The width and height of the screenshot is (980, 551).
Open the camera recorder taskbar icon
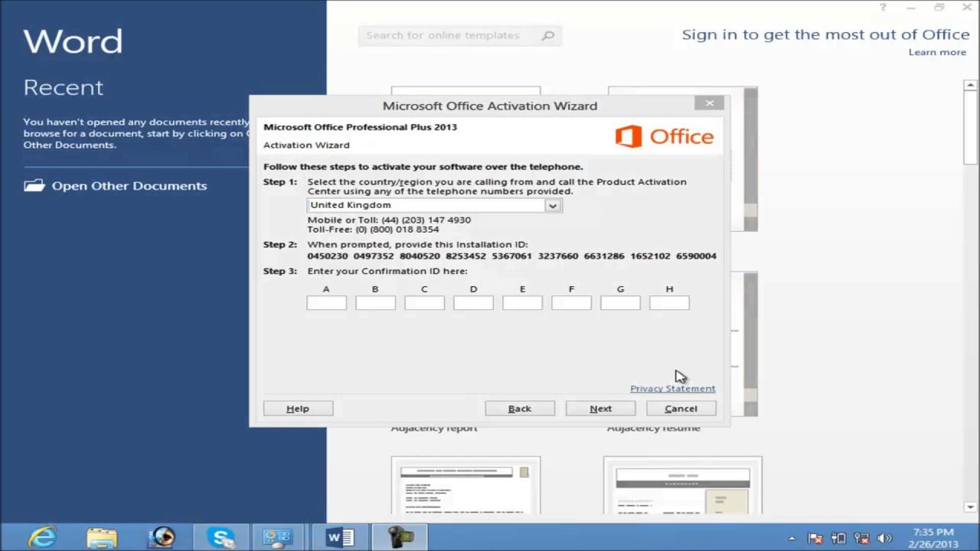[x=400, y=537]
